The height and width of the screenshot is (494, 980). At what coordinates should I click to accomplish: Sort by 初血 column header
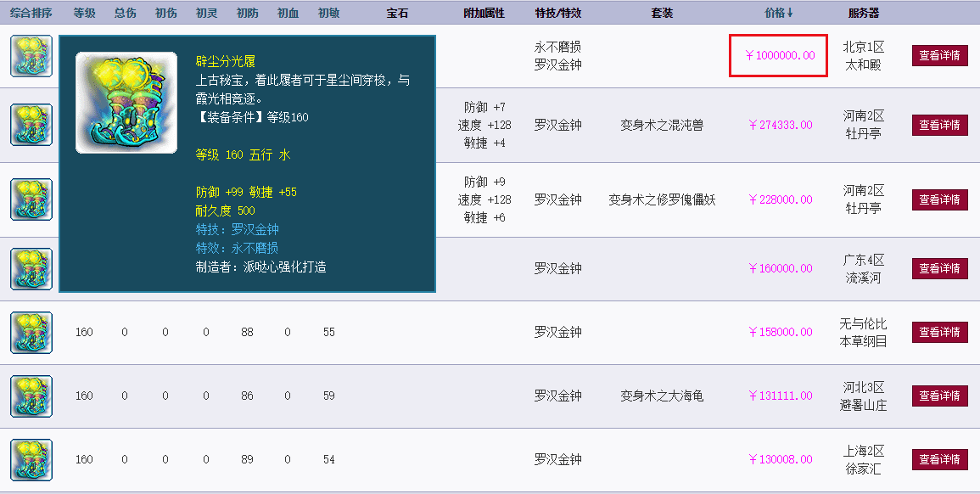point(288,13)
